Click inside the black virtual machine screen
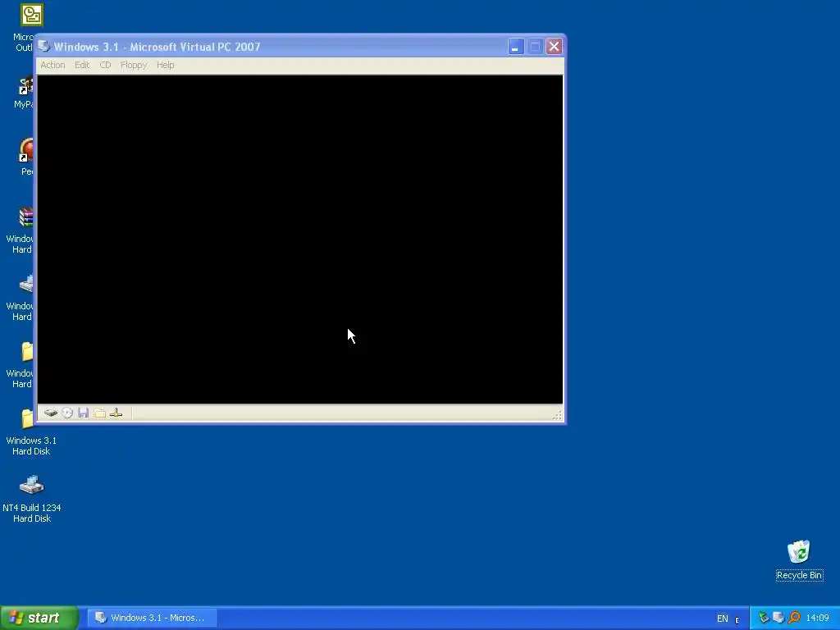Viewport: 840px width, 630px height. 300,239
